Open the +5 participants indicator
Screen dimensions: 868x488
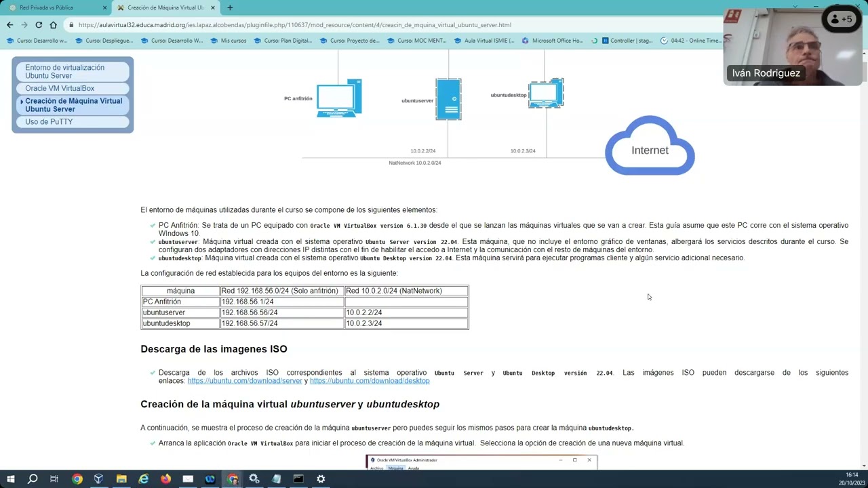842,20
